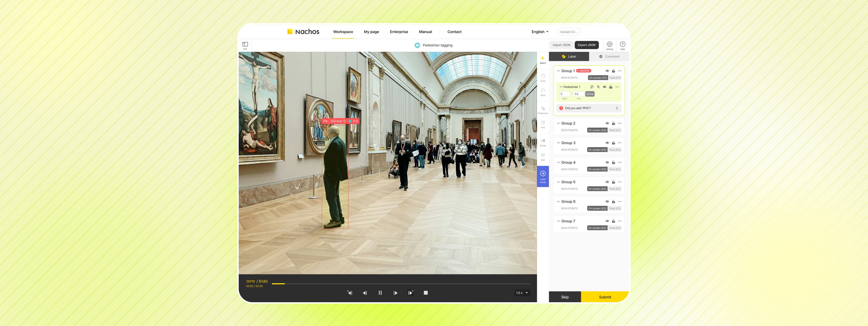Hide Group 1 with its eye icon
Image resolution: width=868 pixels, height=326 pixels.
pyautogui.click(x=607, y=71)
